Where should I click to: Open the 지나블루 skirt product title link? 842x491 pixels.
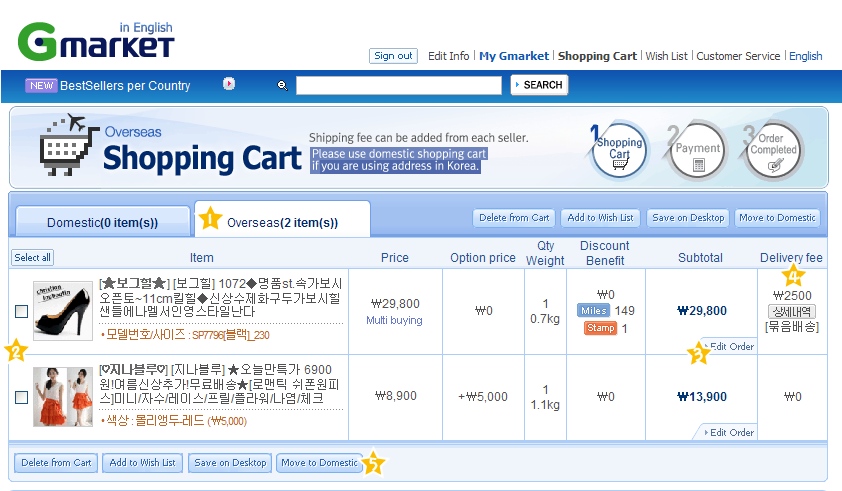click(x=220, y=384)
